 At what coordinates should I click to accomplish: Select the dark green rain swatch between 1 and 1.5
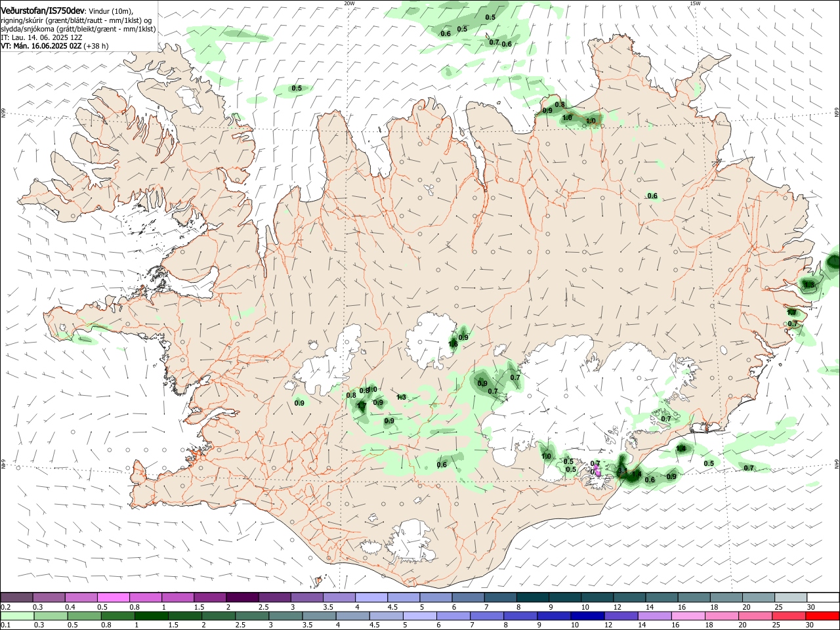click(151, 616)
